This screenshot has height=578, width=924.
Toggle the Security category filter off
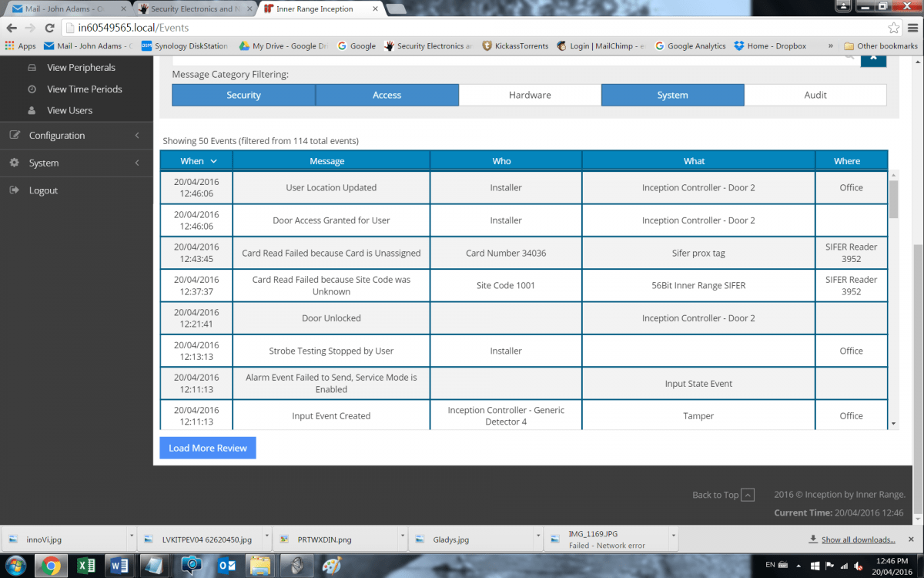[243, 95]
